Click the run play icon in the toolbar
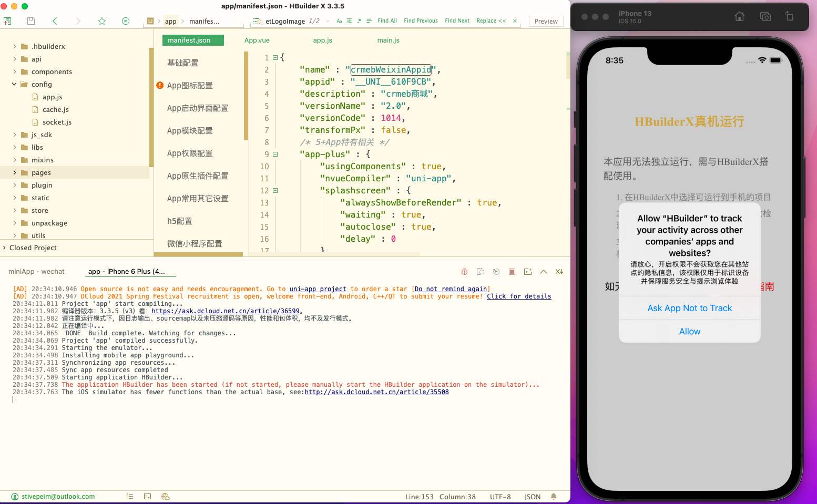The image size is (817, 504). [125, 20]
